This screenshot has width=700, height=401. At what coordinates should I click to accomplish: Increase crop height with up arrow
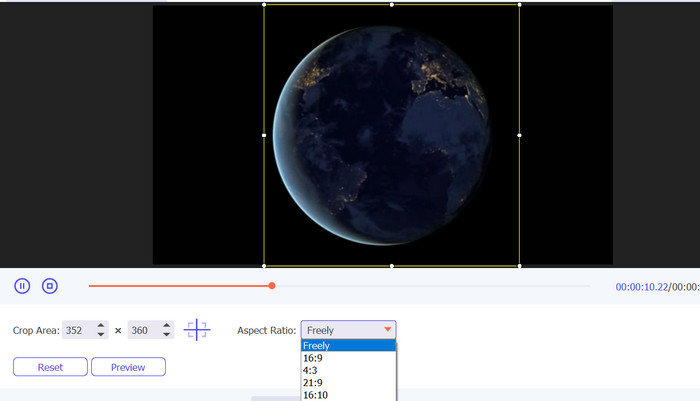[166, 325]
